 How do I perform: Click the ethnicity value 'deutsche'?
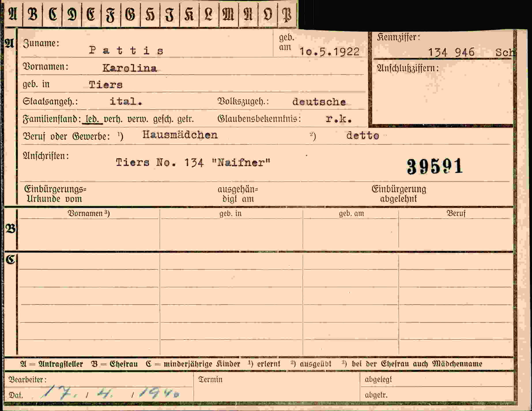tap(319, 102)
